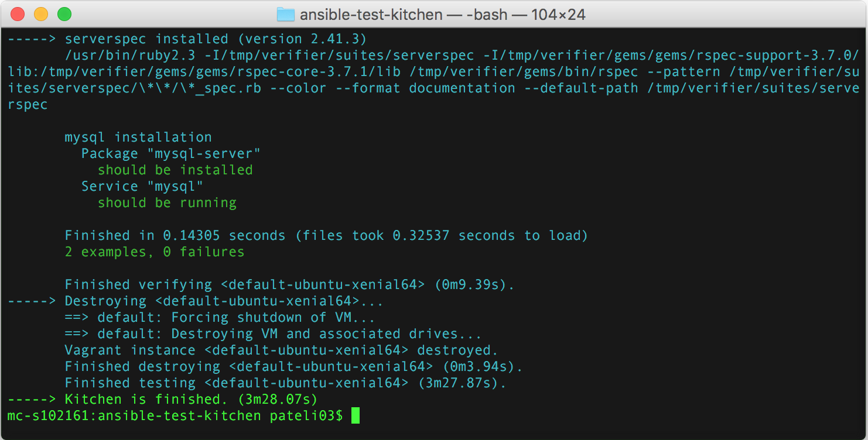Screen dimensions: 868x440
Task: Click the "Package "mysql-server"" spec line
Action: 170,153
